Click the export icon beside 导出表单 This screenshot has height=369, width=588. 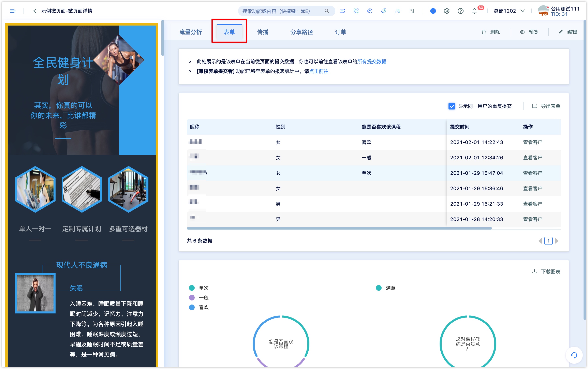tap(534, 106)
